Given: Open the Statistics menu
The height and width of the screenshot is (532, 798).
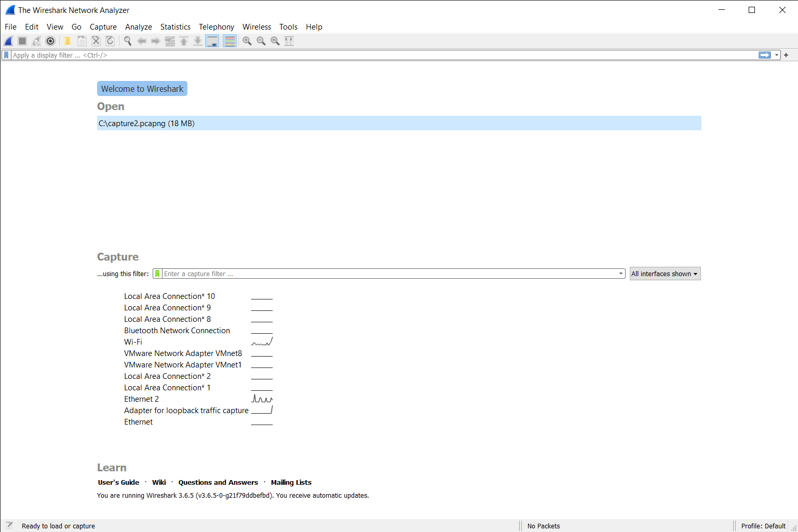Looking at the screenshot, I should point(175,27).
